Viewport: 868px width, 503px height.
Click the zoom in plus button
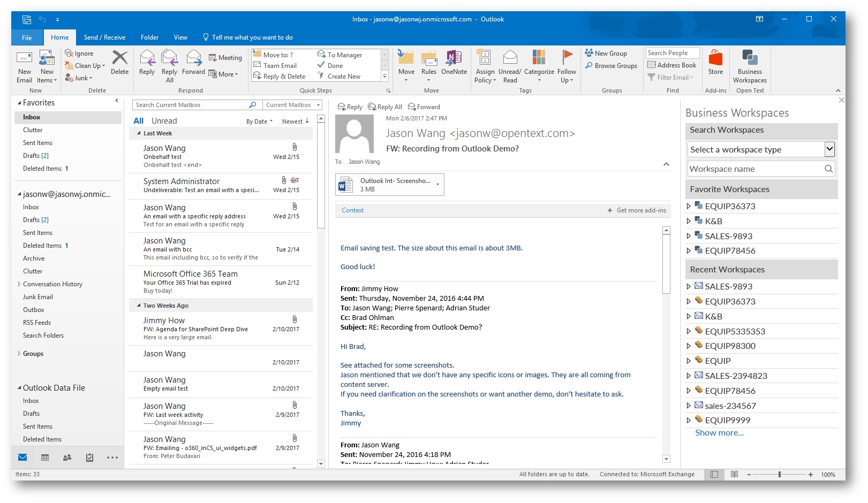coord(811,475)
